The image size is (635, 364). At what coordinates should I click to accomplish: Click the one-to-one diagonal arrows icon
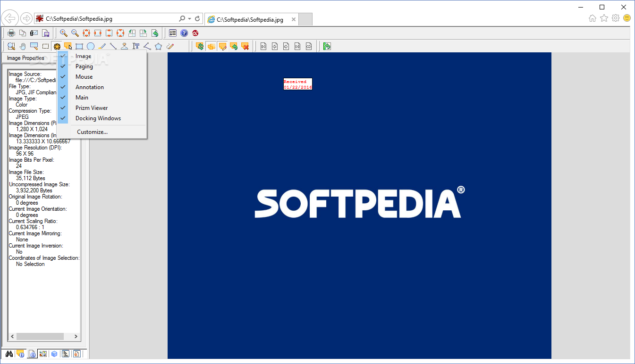120,33
